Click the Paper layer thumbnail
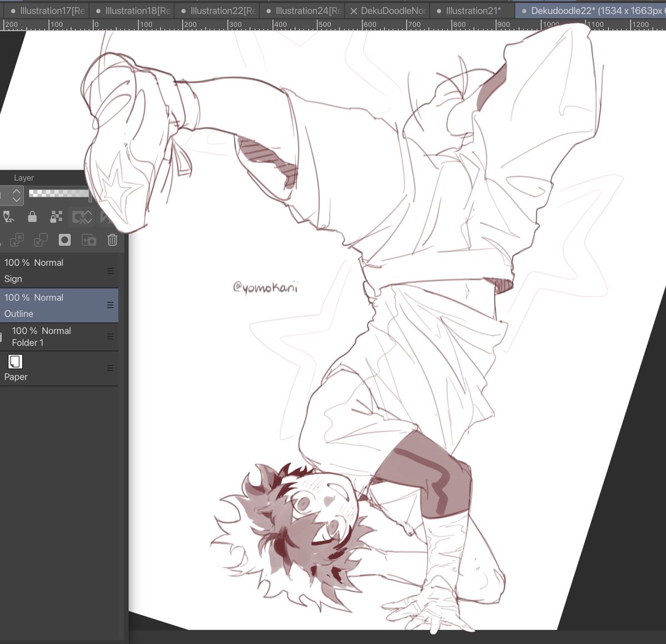 tap(16, 362)
